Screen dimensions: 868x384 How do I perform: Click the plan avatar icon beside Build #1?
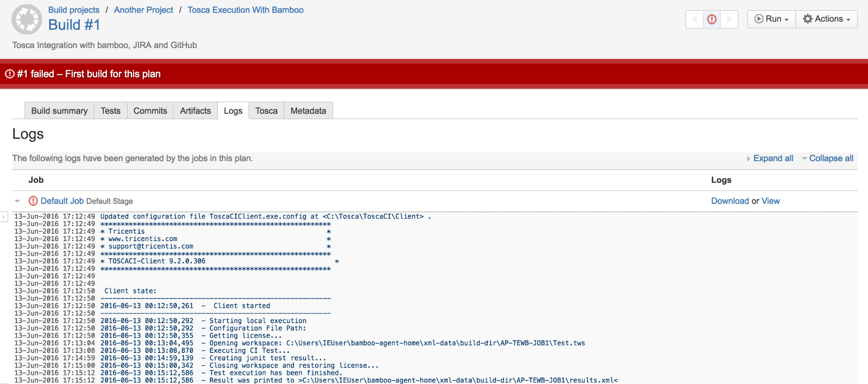27,19
